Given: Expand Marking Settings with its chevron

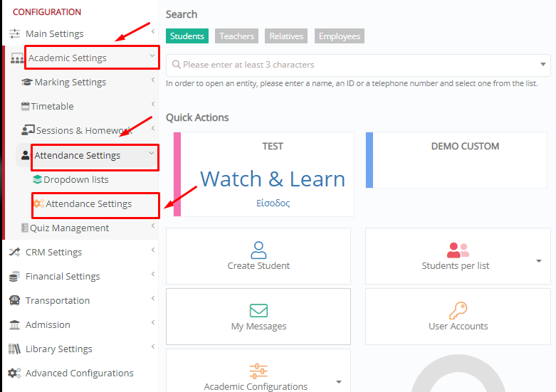Looking at the screenshot, I should 153,80.
